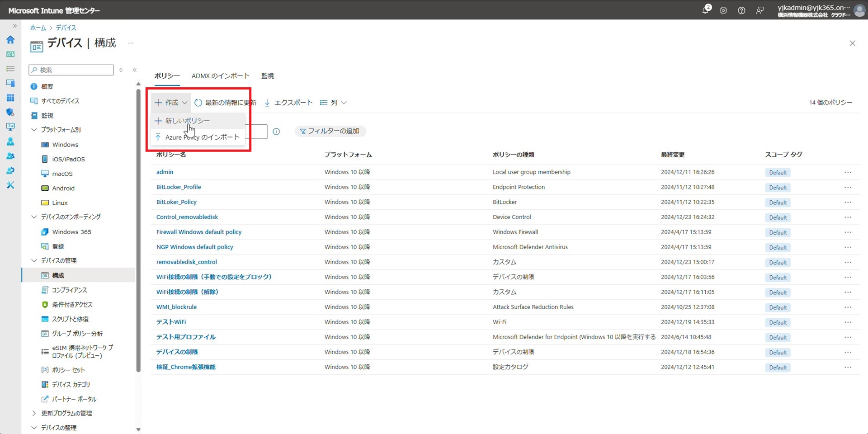Open Firewall Windows default policy link
Screen dimensions: 868x434
[x=199, y=232]
